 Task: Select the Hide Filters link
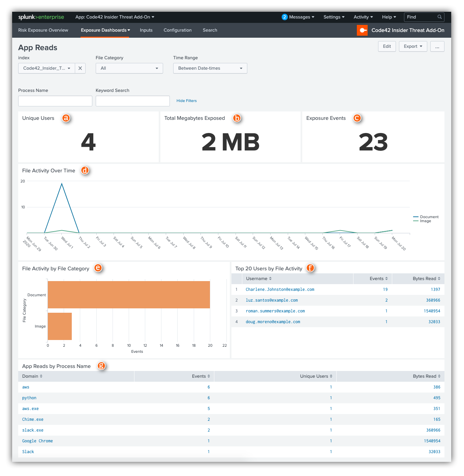coord(186,100)
